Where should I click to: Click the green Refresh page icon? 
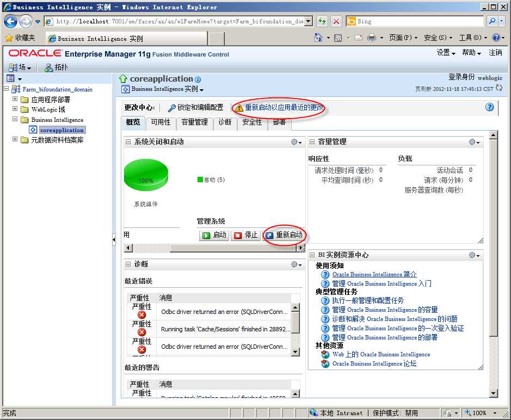coord(322,22)
